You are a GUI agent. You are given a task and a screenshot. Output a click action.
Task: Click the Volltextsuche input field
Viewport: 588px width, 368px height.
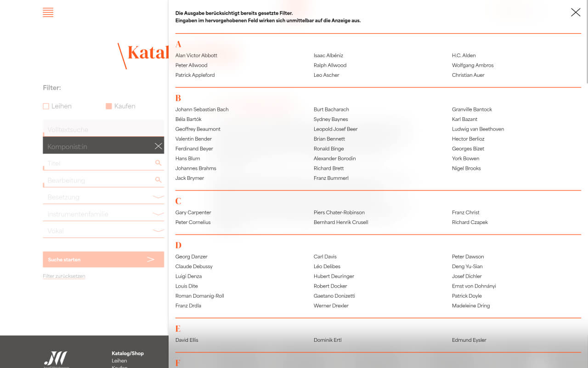103,129
